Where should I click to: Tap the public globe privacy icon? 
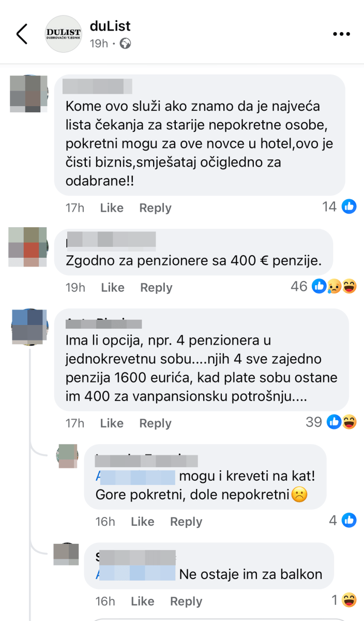tap(125, 43)
